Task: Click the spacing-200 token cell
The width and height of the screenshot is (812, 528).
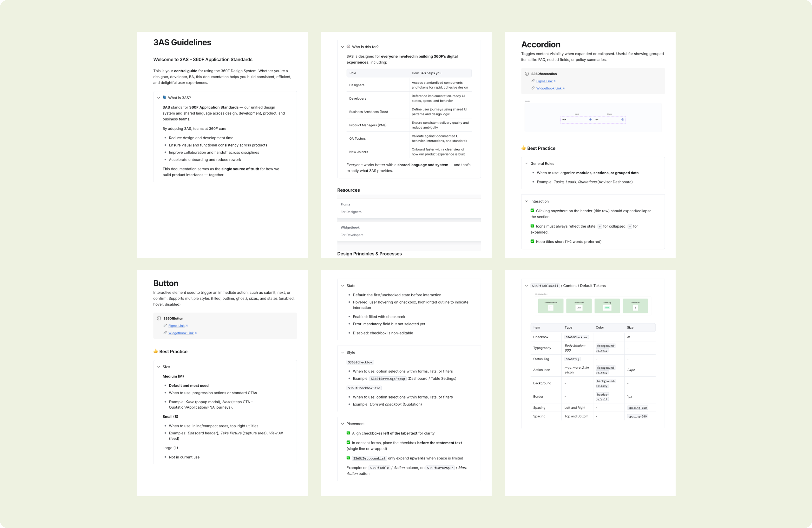Action: coord(638,416)
